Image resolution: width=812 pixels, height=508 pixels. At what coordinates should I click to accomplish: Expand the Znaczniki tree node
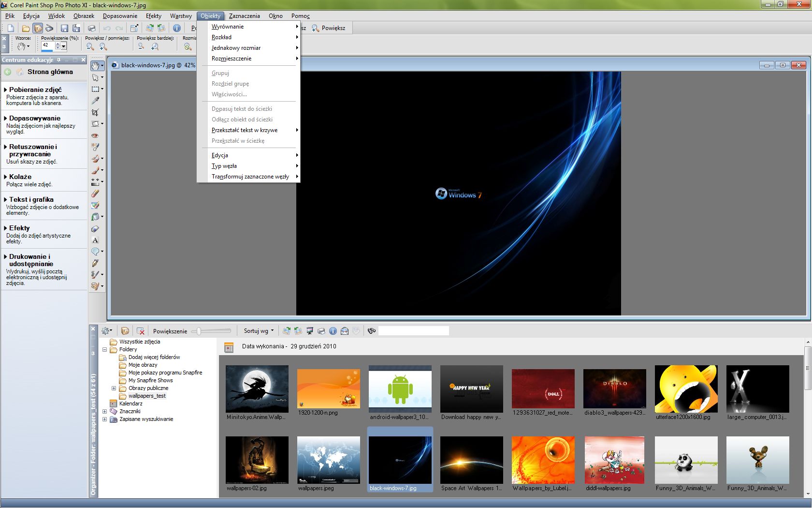(x=104, y=411)
